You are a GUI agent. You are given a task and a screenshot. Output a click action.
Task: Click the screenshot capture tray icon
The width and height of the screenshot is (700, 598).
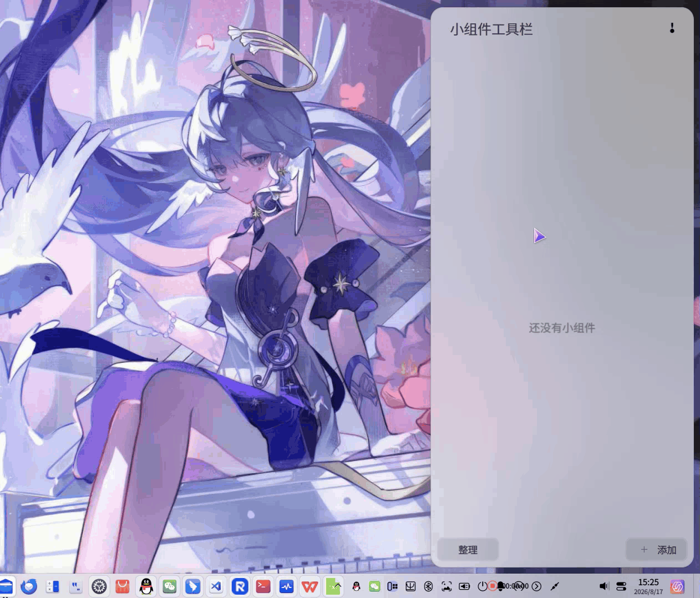click(447, 586)
